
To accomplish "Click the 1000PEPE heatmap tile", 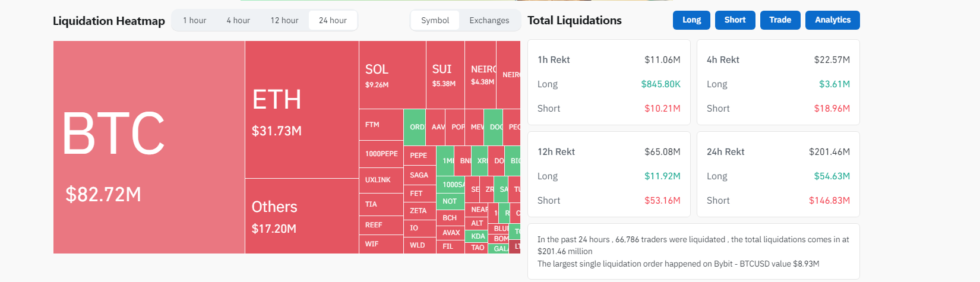I will [x=381, y=154].
